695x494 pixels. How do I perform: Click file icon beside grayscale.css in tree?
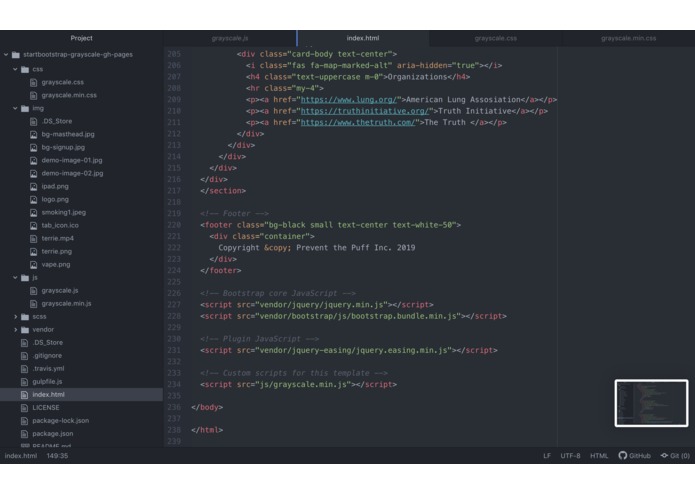(33, 82)
